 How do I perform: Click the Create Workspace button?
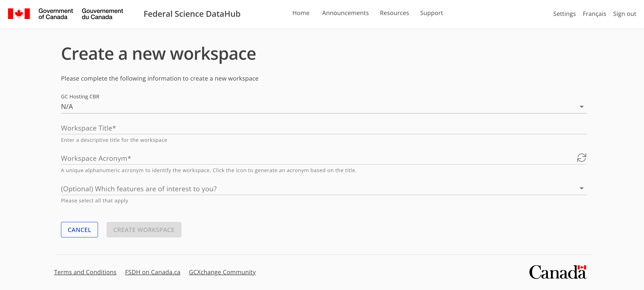coord(144,229)
